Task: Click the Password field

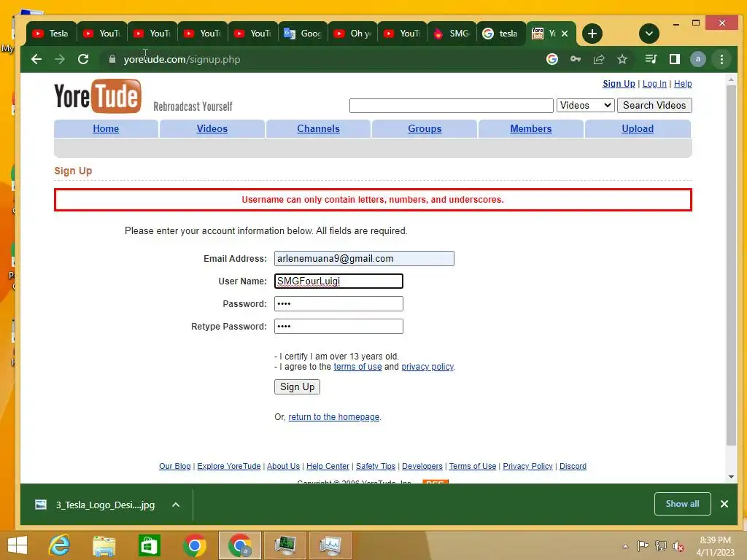Action: pyautogui.click(x=338, y=303)
